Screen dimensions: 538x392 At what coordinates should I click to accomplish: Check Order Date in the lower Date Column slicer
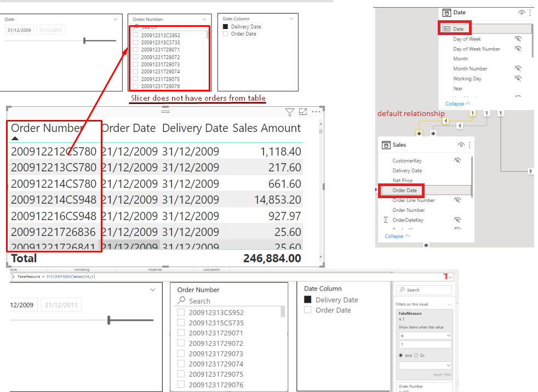coord(308,310)
